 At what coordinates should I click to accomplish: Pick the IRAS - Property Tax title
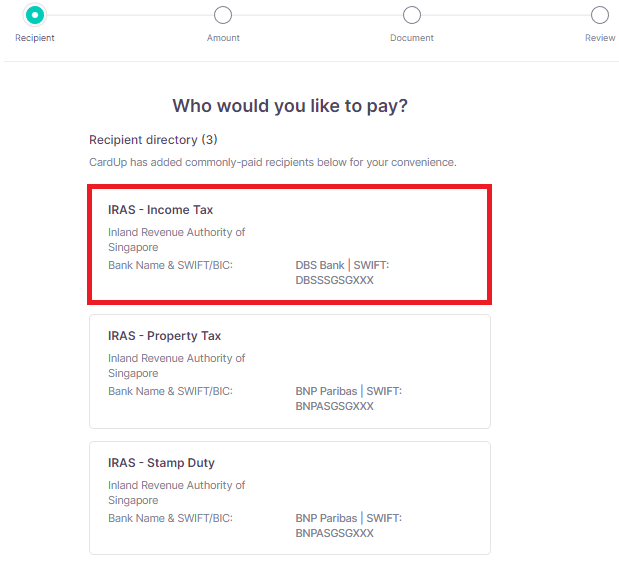click(164, 336)
